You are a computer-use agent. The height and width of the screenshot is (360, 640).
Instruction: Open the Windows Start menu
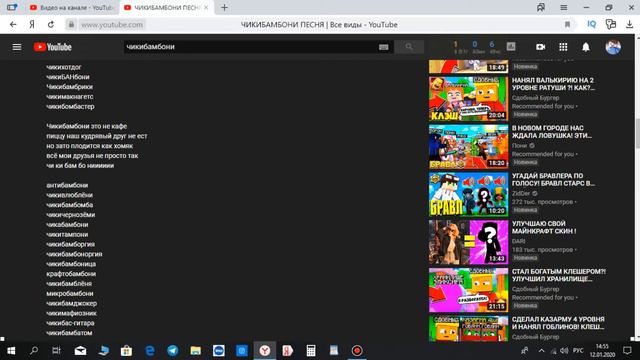11,351
